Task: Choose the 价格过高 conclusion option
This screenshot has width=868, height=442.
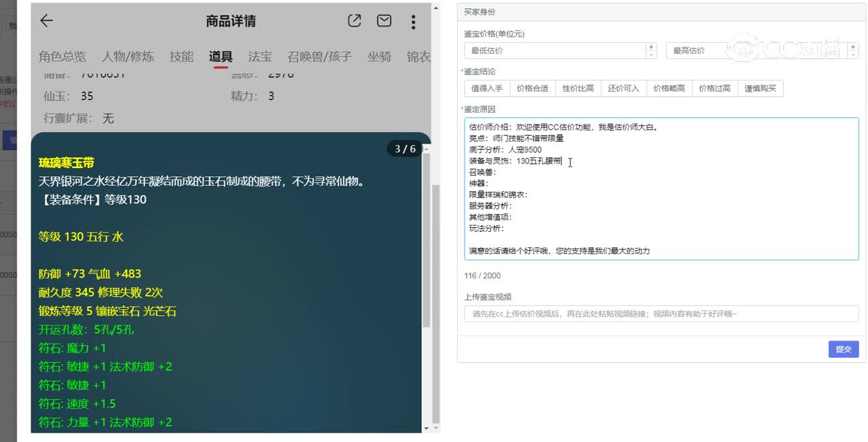Action: (x=715, y=88)
